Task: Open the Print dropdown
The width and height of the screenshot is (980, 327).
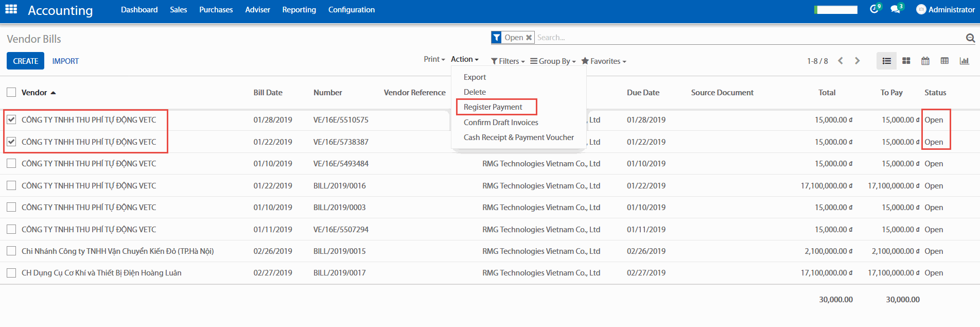Action: [434, 59]
